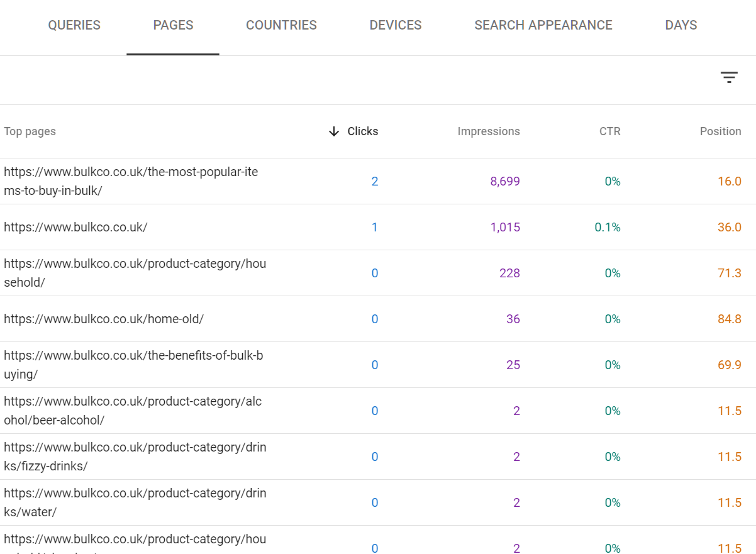Viewport: 756px width, 554px height.
Task: Open the fizzy-drinks category page row
Action: (x=135, y=457)
